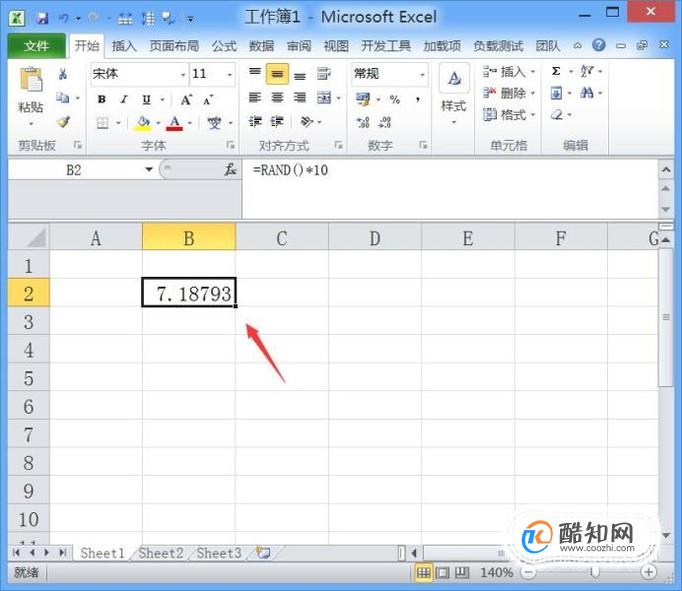The width and height of the screenshot is (682, 591).
Task: Click the Clear eraser icon
Action: click(x=557, y=115)
